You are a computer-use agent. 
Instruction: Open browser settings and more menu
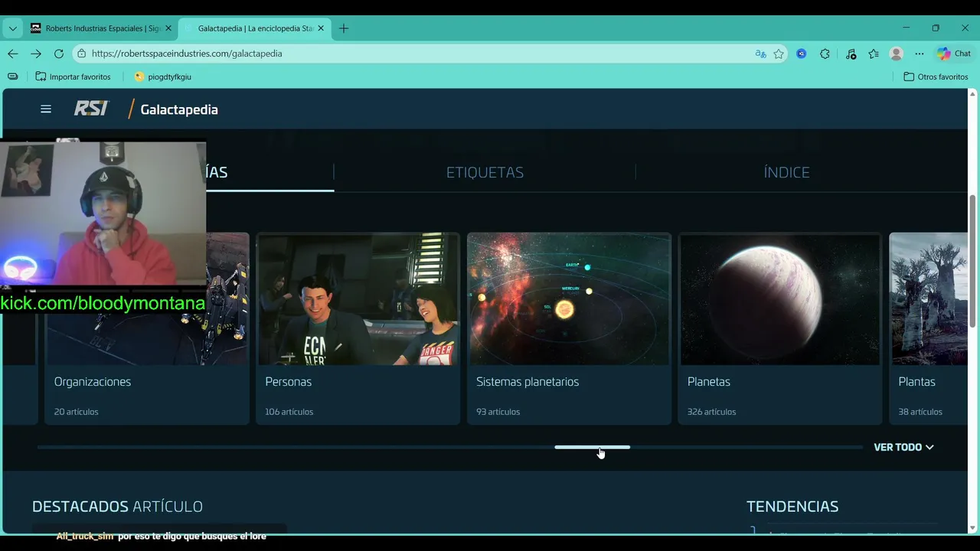coord(920,54)
